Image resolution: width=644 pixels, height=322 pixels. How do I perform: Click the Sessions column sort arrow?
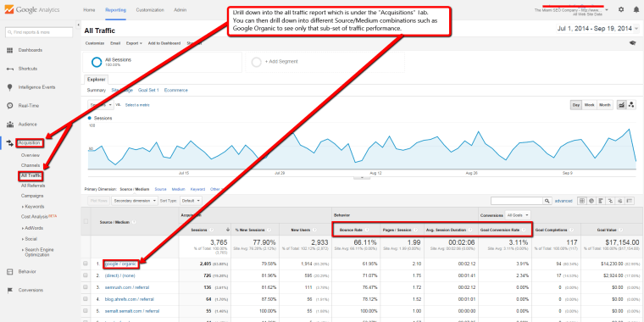tap(228, 230)
